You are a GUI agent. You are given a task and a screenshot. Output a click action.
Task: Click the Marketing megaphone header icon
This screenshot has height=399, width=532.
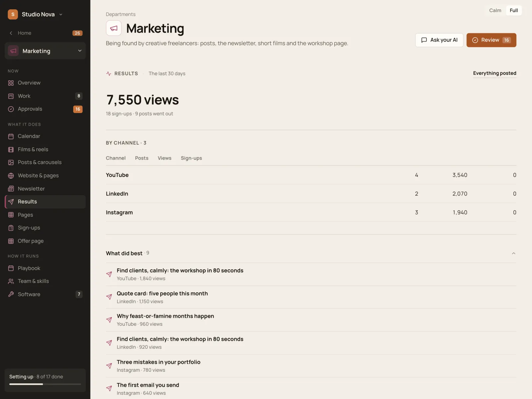click(114, 28)
